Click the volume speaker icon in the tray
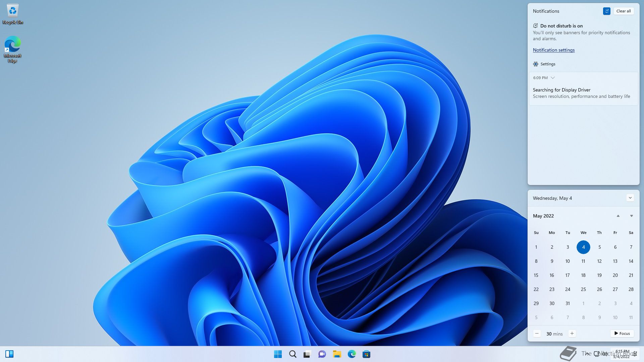644x362 pixels. (x=605, y=354)
